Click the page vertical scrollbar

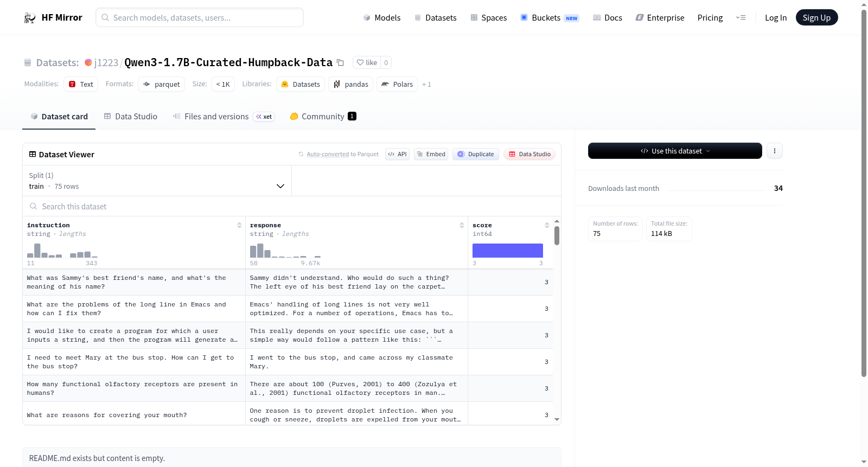[864, 193]
